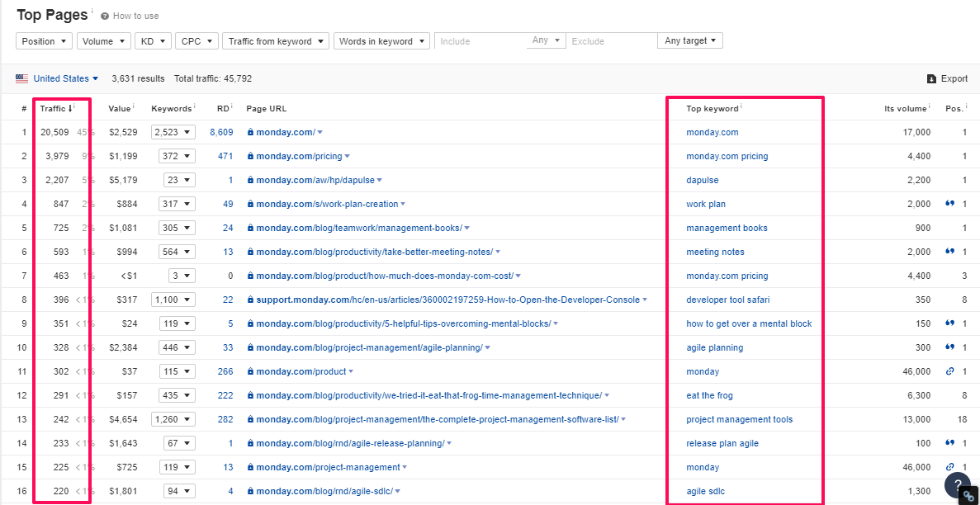Open the round help button at bottom right
980x505 pixels.
pos(957,485)
